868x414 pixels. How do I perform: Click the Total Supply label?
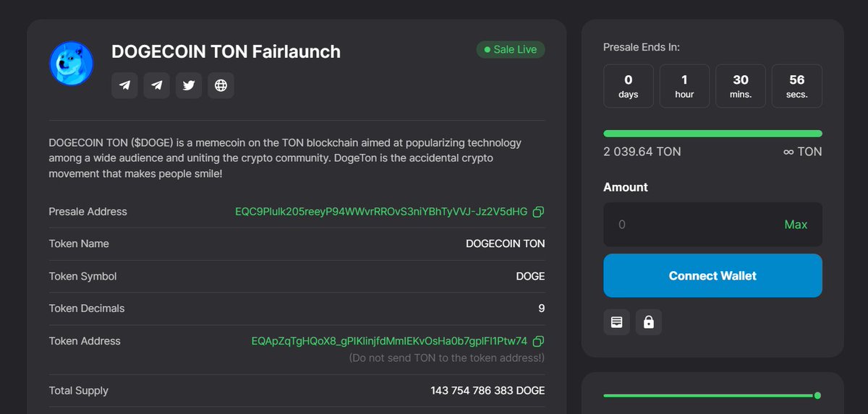tap(78, 390)
